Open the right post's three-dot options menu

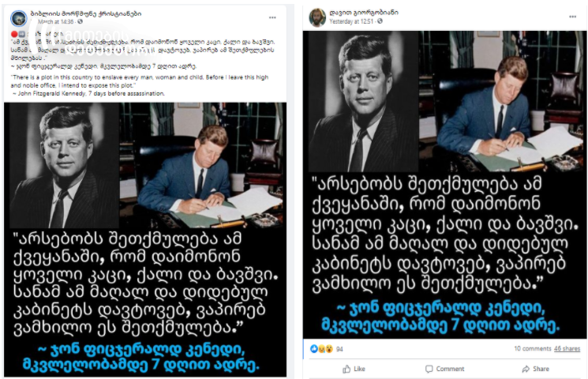(573, 17)
